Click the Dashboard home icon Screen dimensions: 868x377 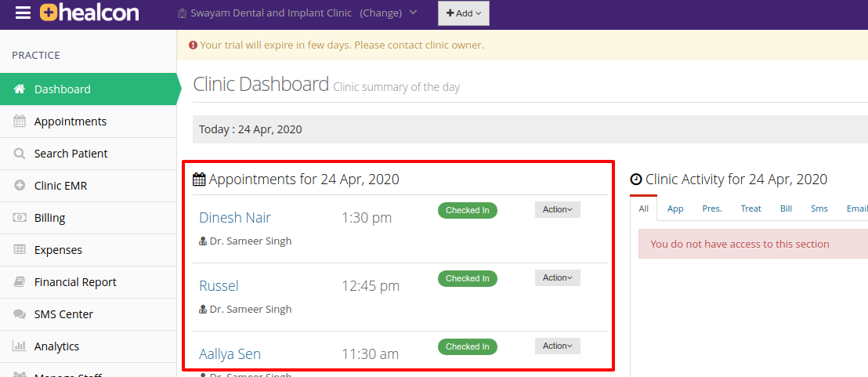[x=20, y=89]
